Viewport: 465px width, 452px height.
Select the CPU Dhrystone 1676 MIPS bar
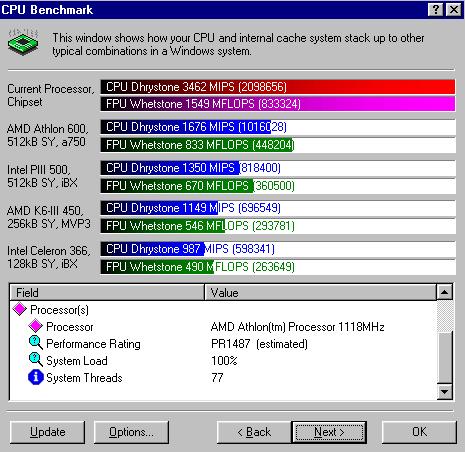(x=278, y=127)
